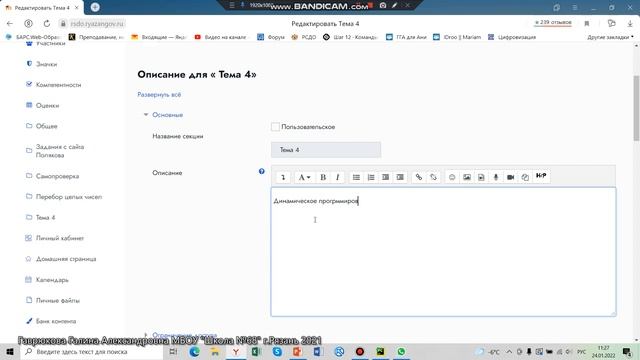Insert a link with chain icon

pos(419,177)
